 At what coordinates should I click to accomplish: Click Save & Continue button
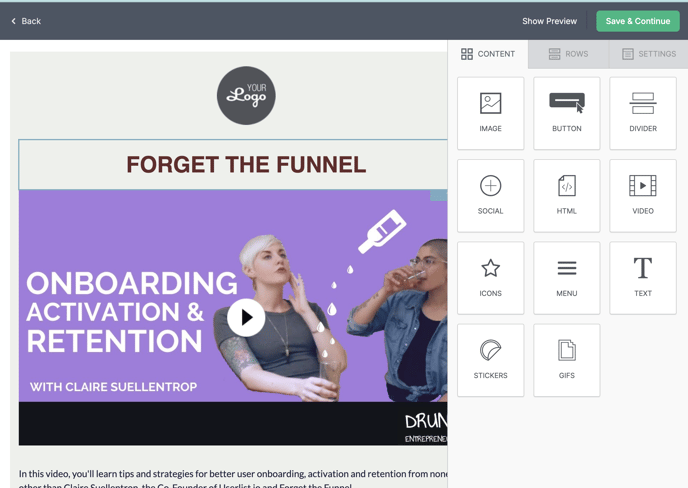pos(638,21)
